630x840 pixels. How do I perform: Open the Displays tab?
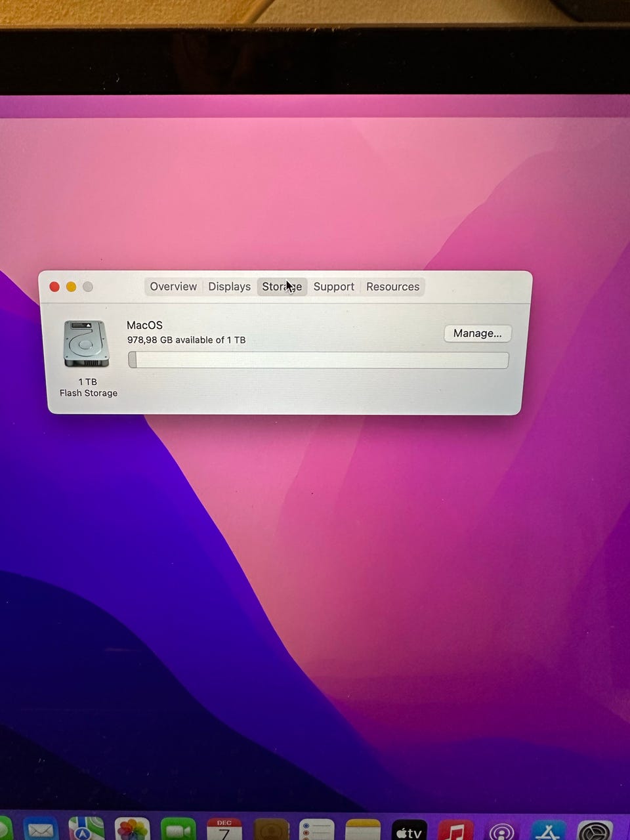[230, 287]
